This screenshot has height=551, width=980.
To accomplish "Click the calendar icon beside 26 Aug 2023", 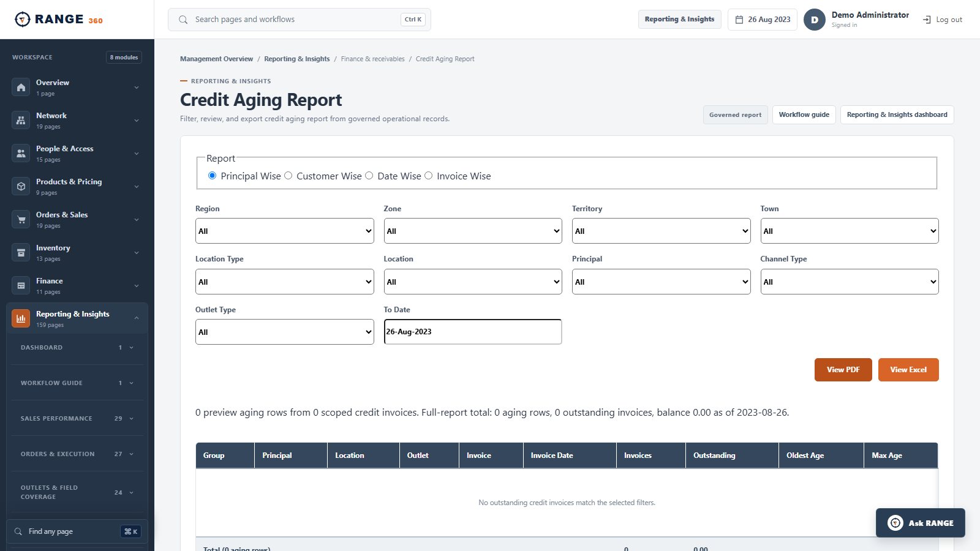I will tap(739, 20).
